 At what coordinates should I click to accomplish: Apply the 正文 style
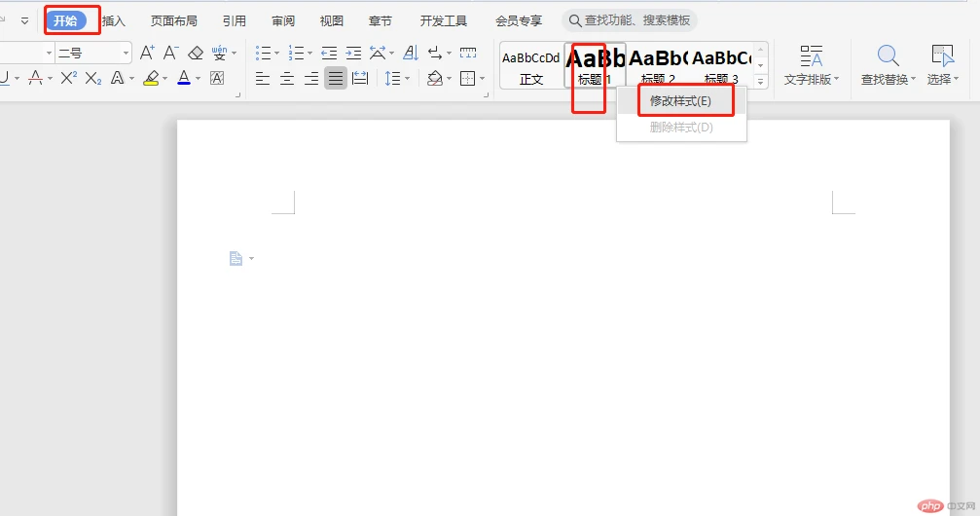tap(531, 65)
